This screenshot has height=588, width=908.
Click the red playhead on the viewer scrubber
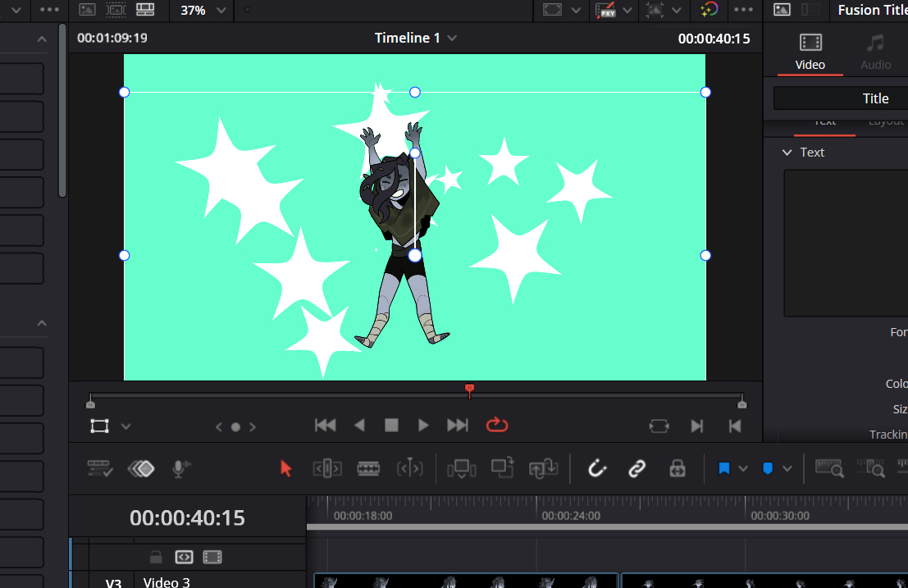(x=469, y=389)
